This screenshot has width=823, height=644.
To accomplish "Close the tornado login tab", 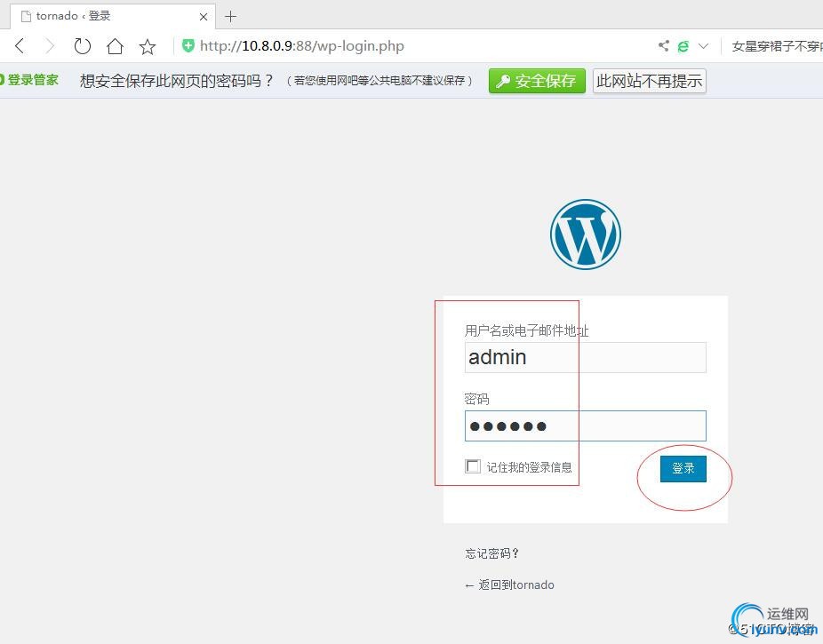I will coord(204,17).
